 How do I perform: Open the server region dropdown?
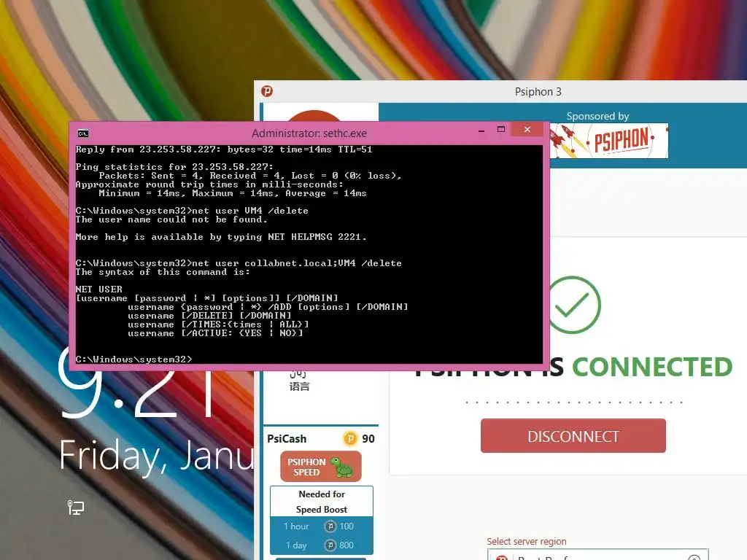click(598, 555)
